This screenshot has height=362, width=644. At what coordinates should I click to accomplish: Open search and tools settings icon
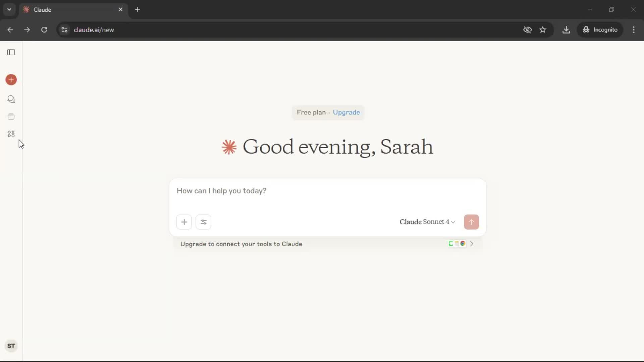point(203,222)
